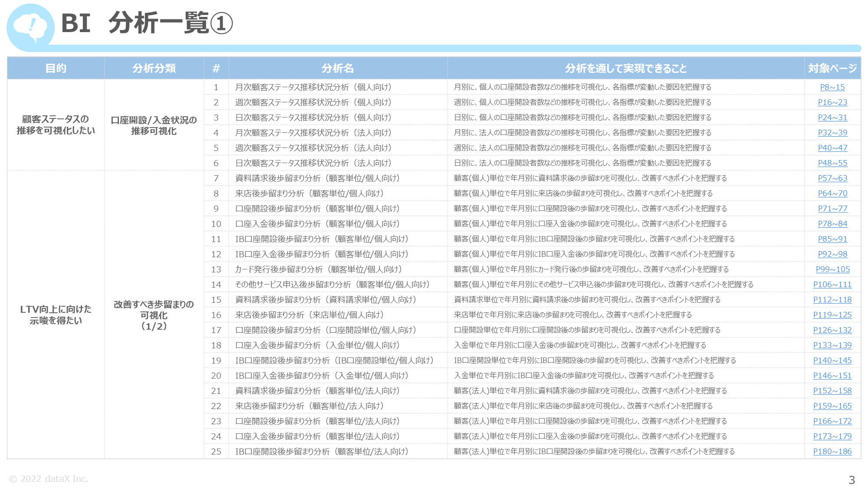Click 口座入金後歩留まり分析（入金単位/個人向け）
The image size is (868, 488).
click(317, 345)
